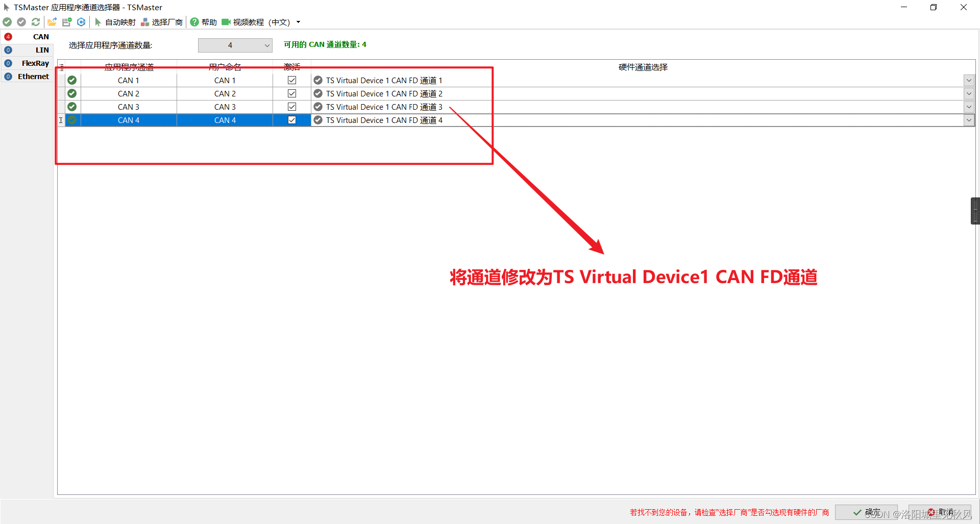
Task: Open hardware channel dropdown for CAN 3 row
Action: click(x=969, y=107)
